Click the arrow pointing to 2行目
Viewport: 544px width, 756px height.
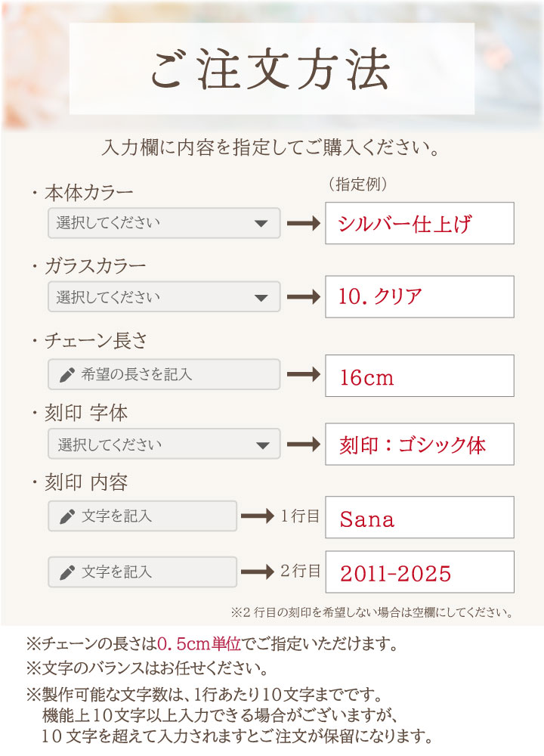click(x=258, y=572)
